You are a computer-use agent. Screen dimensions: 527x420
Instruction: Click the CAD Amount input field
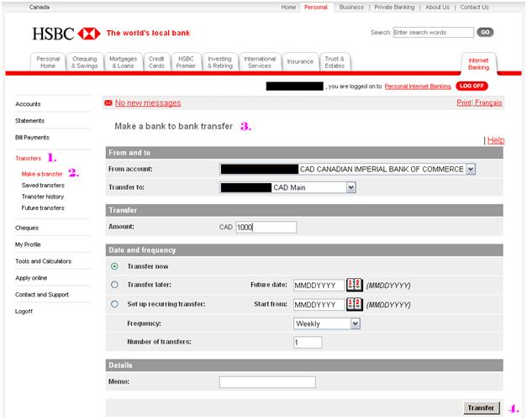pyautogui.click(x=266, y=227)
